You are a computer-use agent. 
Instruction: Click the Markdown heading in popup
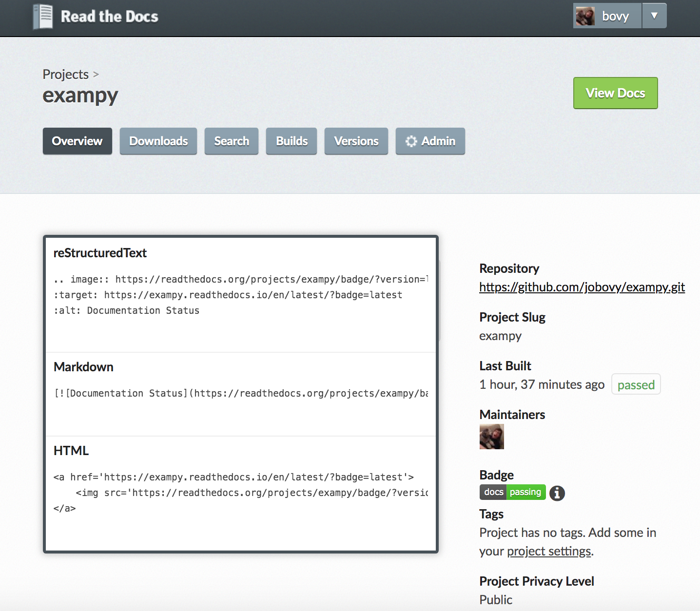click(x=83, y=367)
